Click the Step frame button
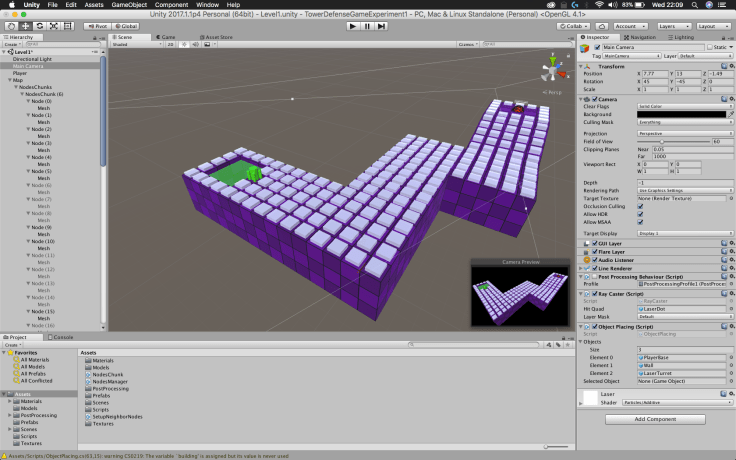Screen dimensions: 736x460 [x=383, y=26]
